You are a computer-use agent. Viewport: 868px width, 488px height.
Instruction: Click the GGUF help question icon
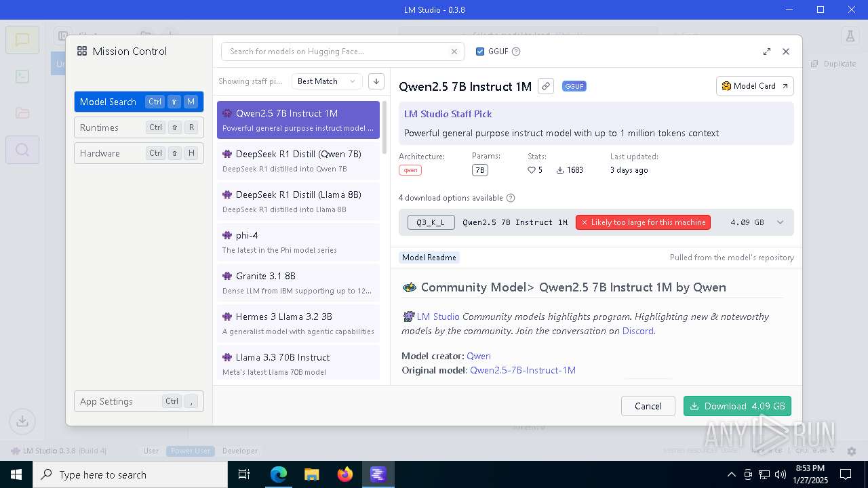click(516, 52)
